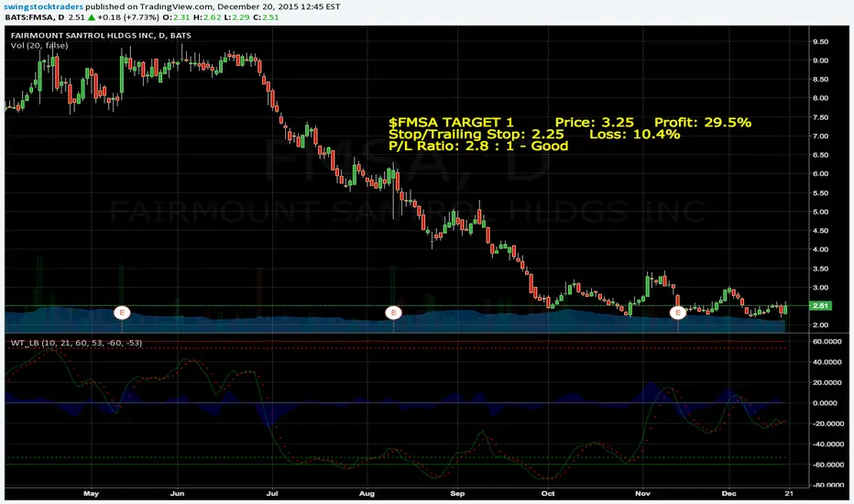854x504 pixels.
Task: Click the Jun label on time axis
Action: coord(177,494)
